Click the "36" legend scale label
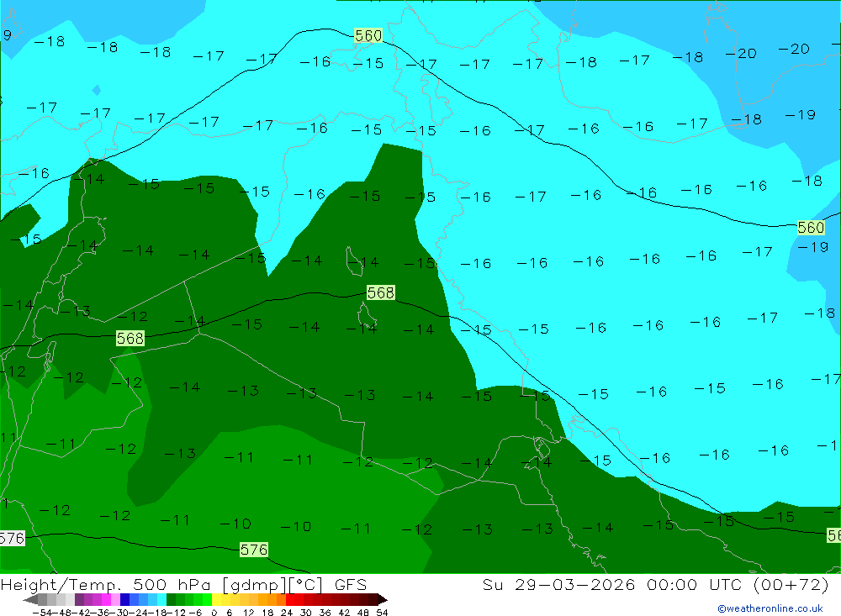 pyautogui.click(x=325, y=613)
